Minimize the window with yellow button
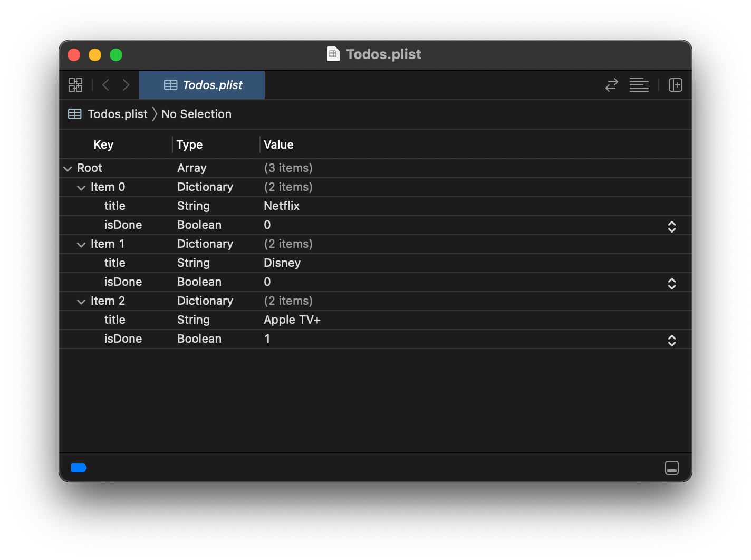This screenshot has width=751, height=560. pyautogui.click(x=95, y=55)
